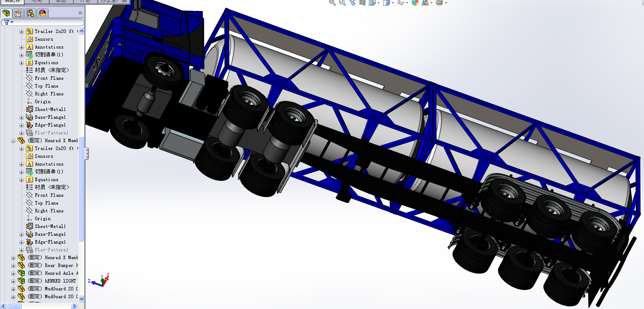
Task: Select the lower Sheet-Metal1 feature
Action: click(46, 226)
